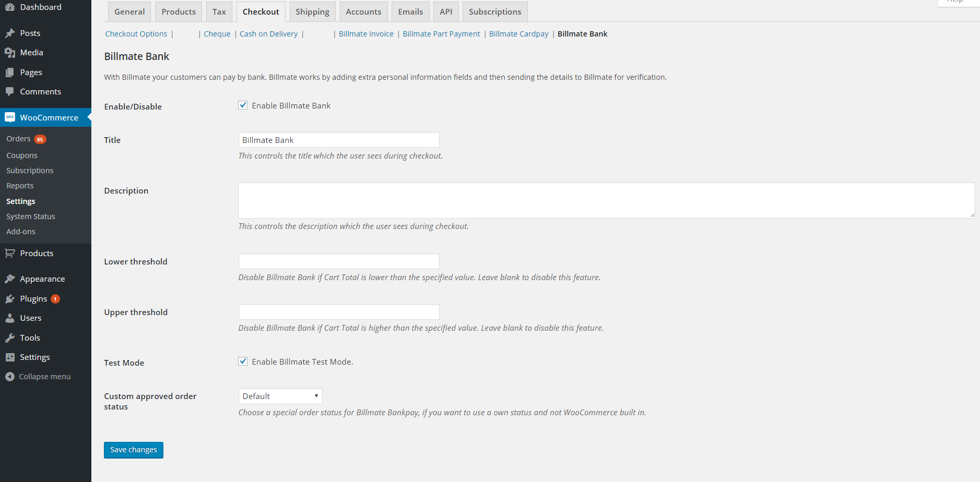Click the Save changes button

coord(134,450)
